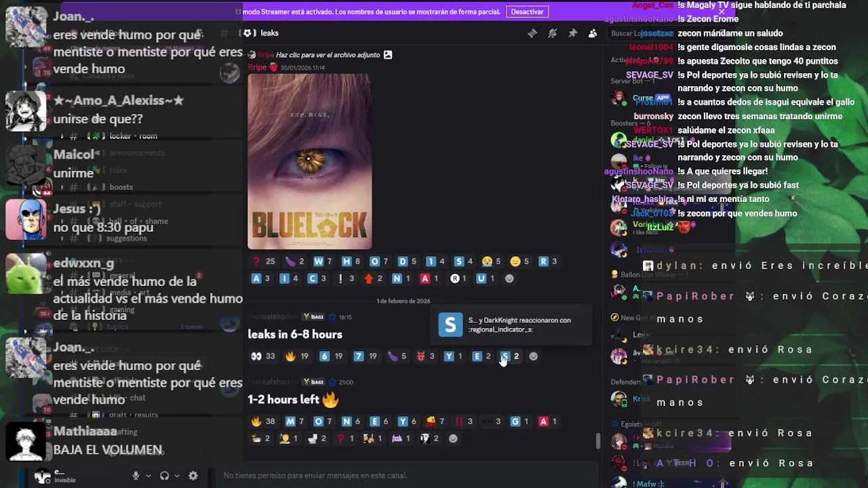Click Jesus :) comment 'no que 8:30 papu'
This screenshot has width=868, height=488.
(x=103, y=227)
